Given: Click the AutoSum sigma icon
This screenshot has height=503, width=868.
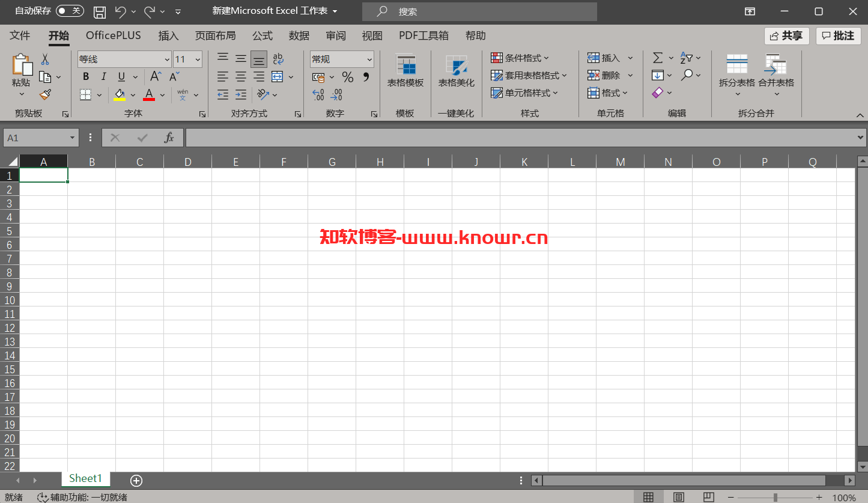Looking at the screenshot, I should [x=658, y=58].
